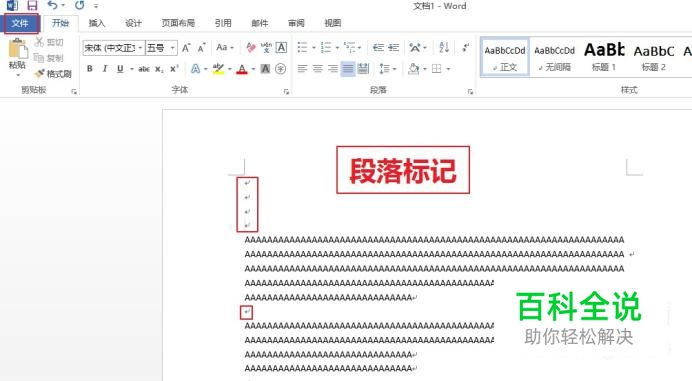Viewport: 692px width, 381px height.
Task: Open the Phonetic Guide (wén) icon
Action: [266, 47]
